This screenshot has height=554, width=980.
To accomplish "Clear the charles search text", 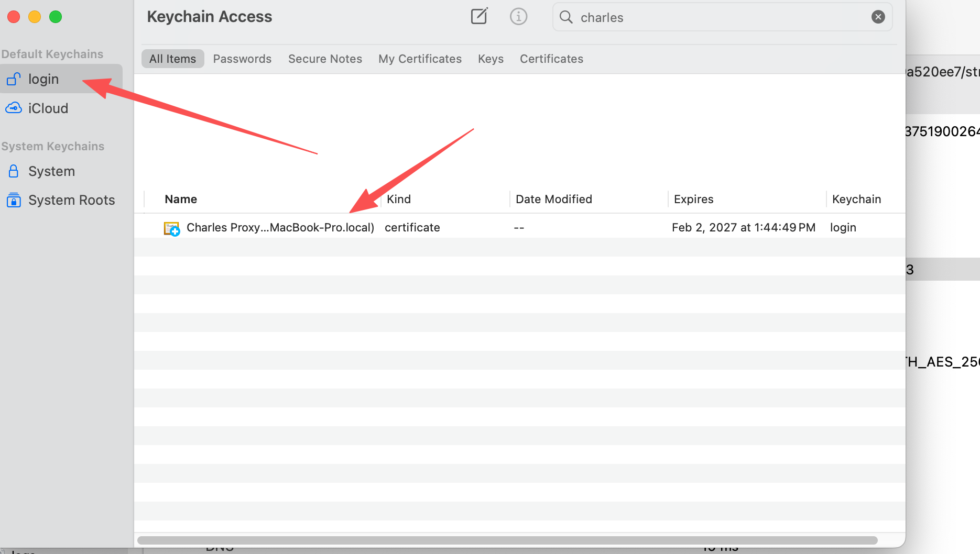I will pyautogui.click(x=878, y=17).
